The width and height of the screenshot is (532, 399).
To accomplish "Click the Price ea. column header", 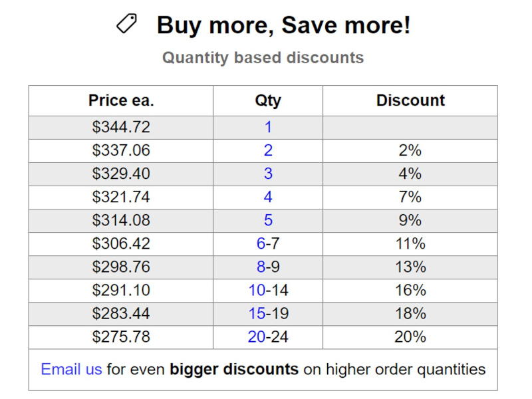I will [x=121, y=100].
